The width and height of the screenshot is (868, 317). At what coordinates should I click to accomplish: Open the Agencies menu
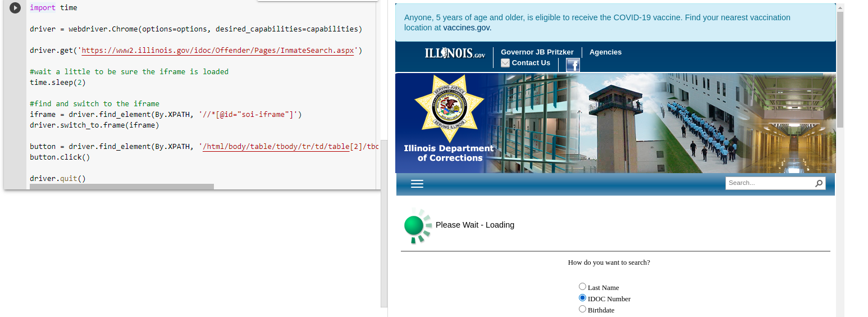click(x=605, y=52)
